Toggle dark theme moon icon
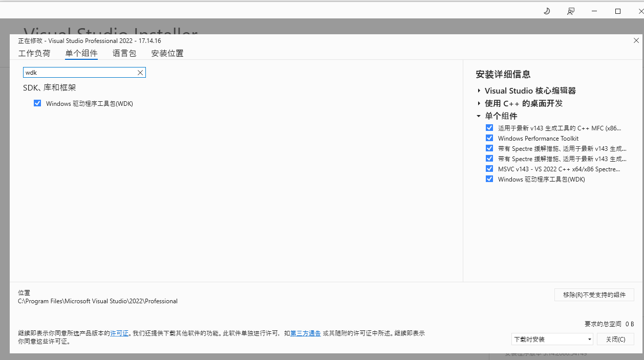 point(547,11)
